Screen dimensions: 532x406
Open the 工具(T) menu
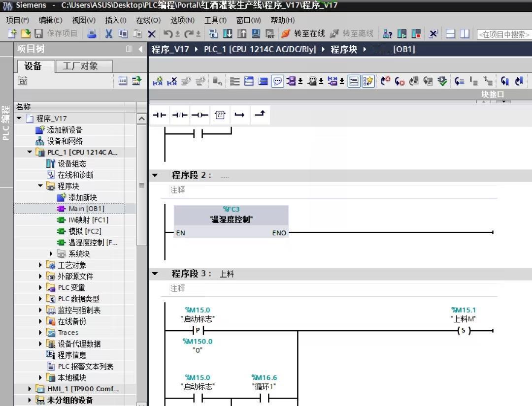215,20
